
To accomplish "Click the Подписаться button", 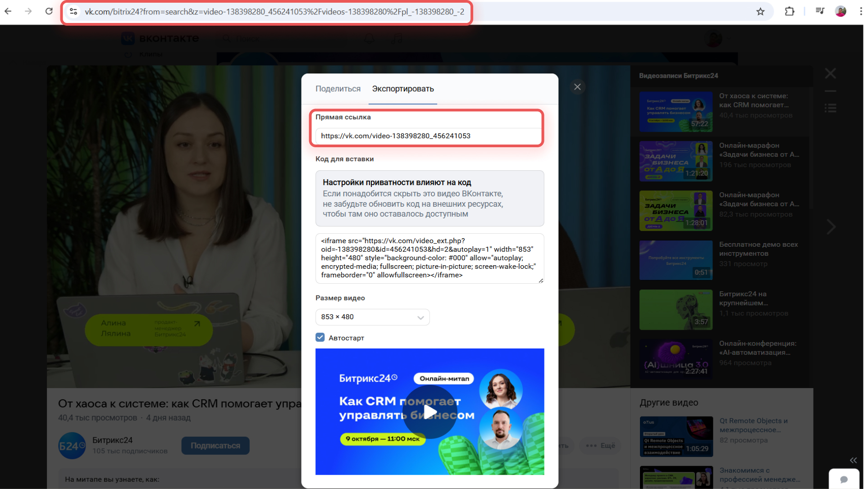I will [x=215, y=445].
